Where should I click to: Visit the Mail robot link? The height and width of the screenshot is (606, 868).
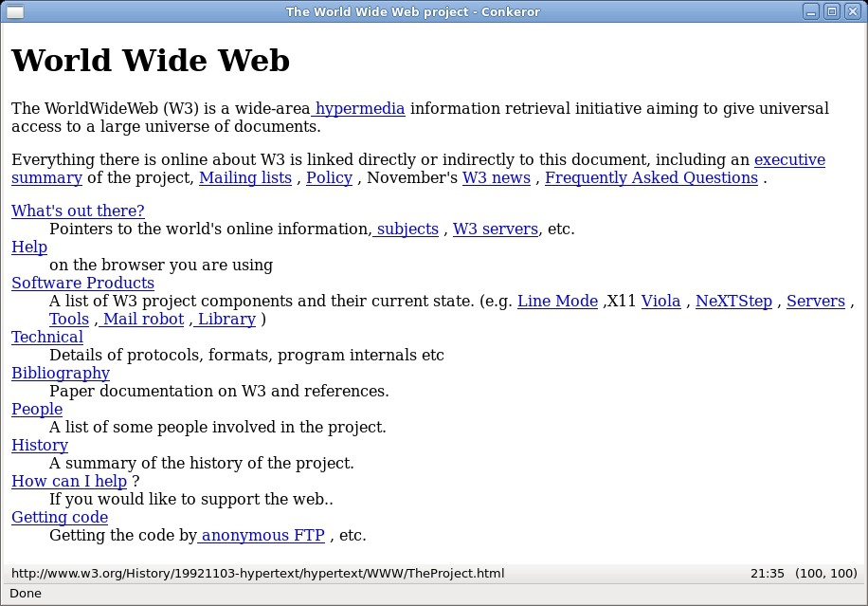coord(143,320)
